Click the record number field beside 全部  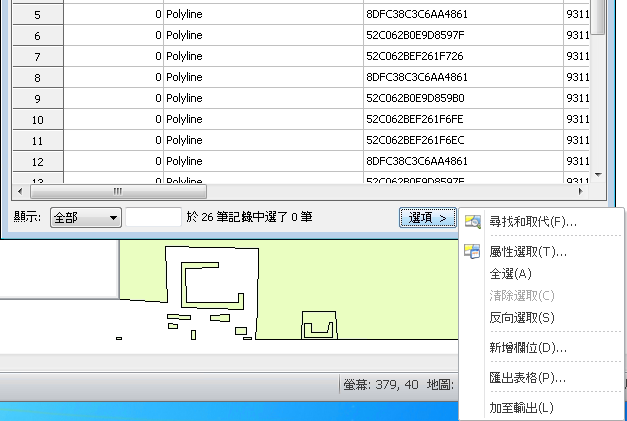pos(153,217)
